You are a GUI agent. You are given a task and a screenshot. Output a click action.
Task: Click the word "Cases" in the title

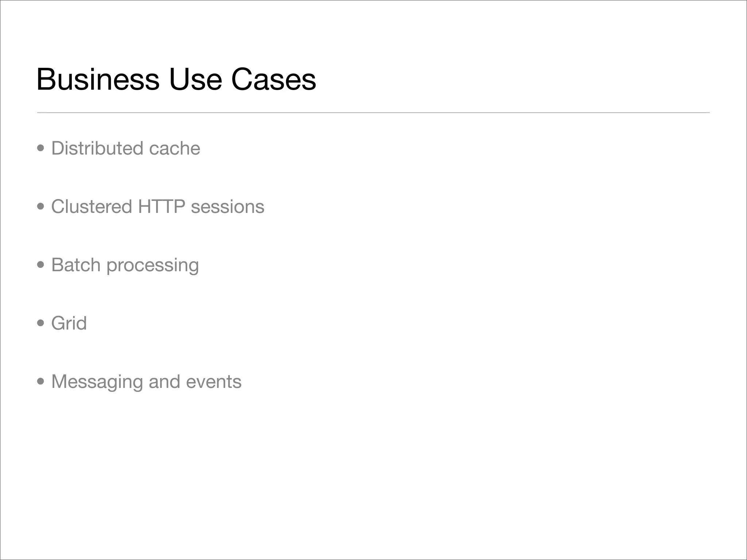pyautogui.click(x=274, y=79)
